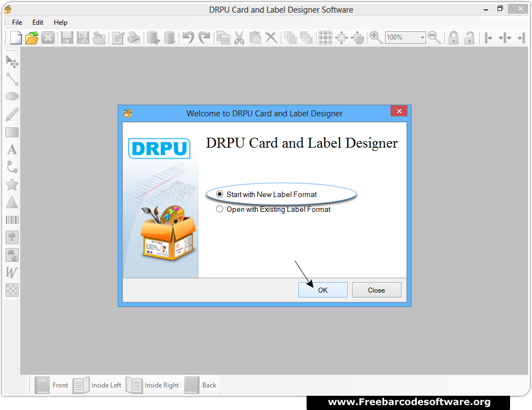Viewport: 532px width, 410px height.
Task: Click the Paste clipboard icon
Action: (x=255, y=38)
